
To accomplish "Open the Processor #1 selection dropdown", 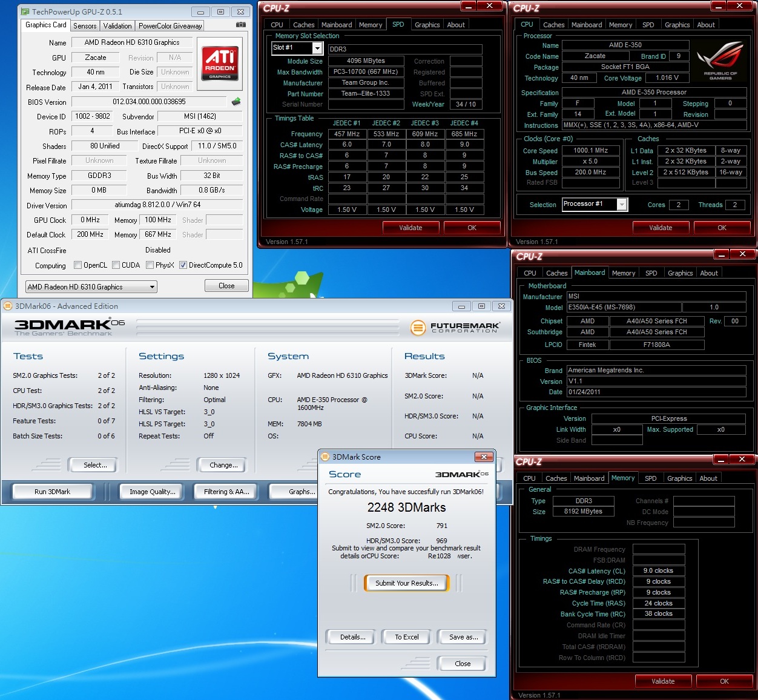I will [595, 204].
